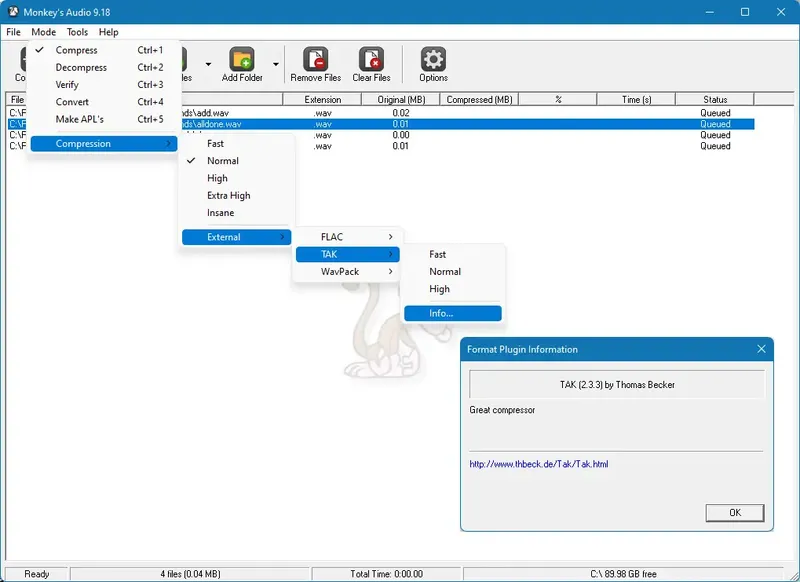
Task: Sort by Compressed (MB) column header
Action: pos(479,99)
